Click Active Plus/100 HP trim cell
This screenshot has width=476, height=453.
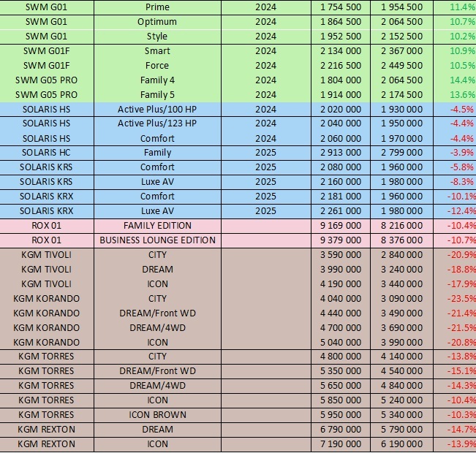click(157, 109)
